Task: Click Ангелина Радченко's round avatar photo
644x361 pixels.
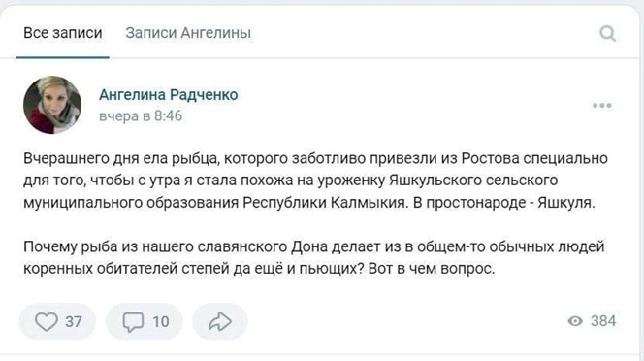Action: tap(52, 105)
